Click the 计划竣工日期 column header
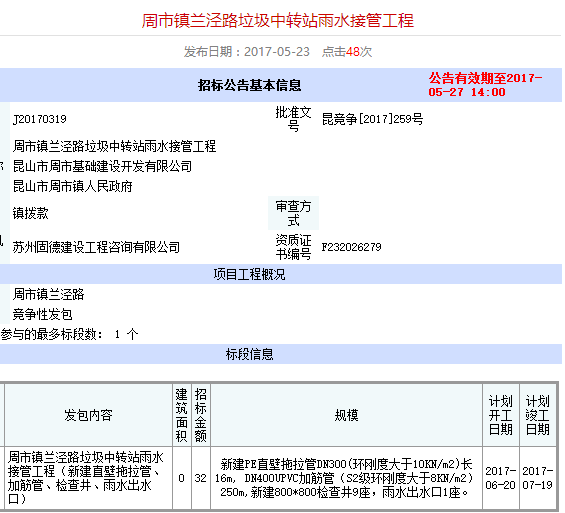The width and height of the screenshot is (565, 513). (x=538, y=415)
